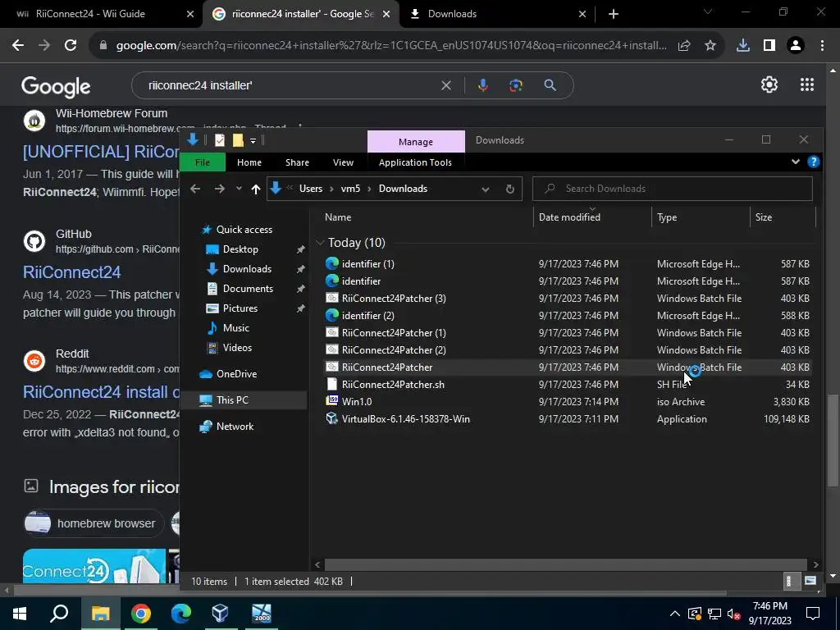Image resolution: width=840 pixels, height=630 pixels.
Task: Select VirtualBox-6.1.46-158378-Win application
Action: [405, 419]
